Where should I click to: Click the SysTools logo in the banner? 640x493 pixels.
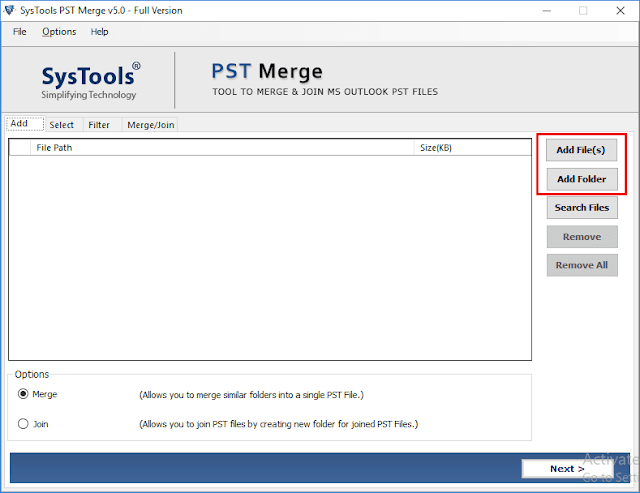click(90, 81)
